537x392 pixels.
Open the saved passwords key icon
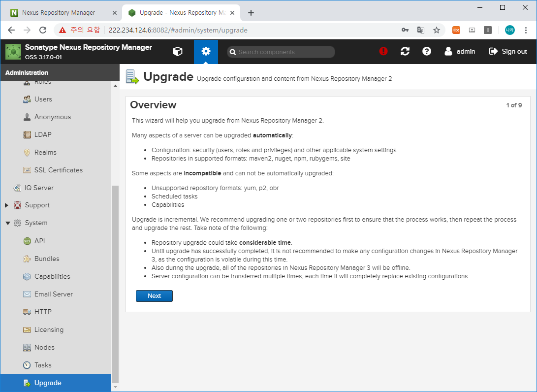click(x=405, y=30)
